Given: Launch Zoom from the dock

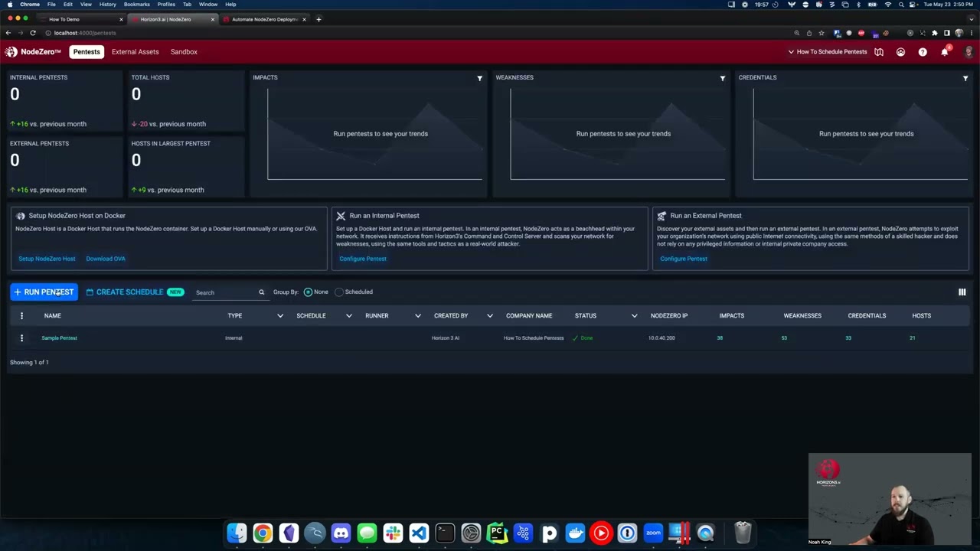Looking at the screenshot, I should (x=653, y=532).
